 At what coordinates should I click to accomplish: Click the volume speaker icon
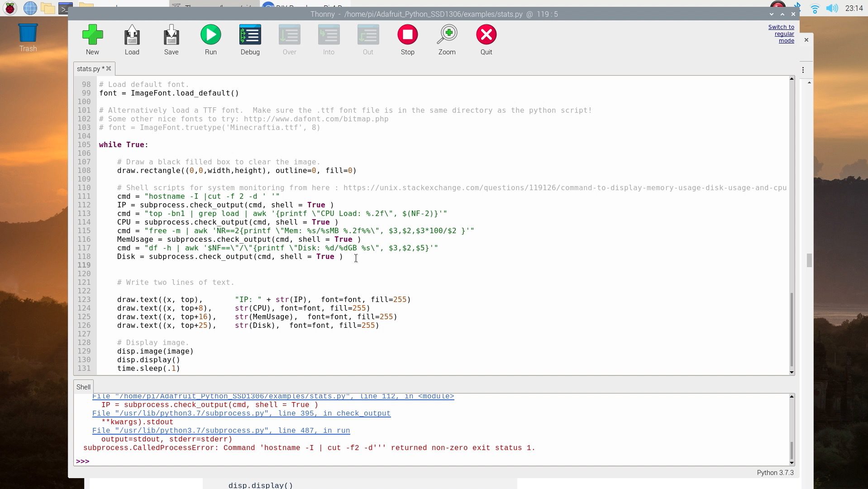(x=832, y=8)
